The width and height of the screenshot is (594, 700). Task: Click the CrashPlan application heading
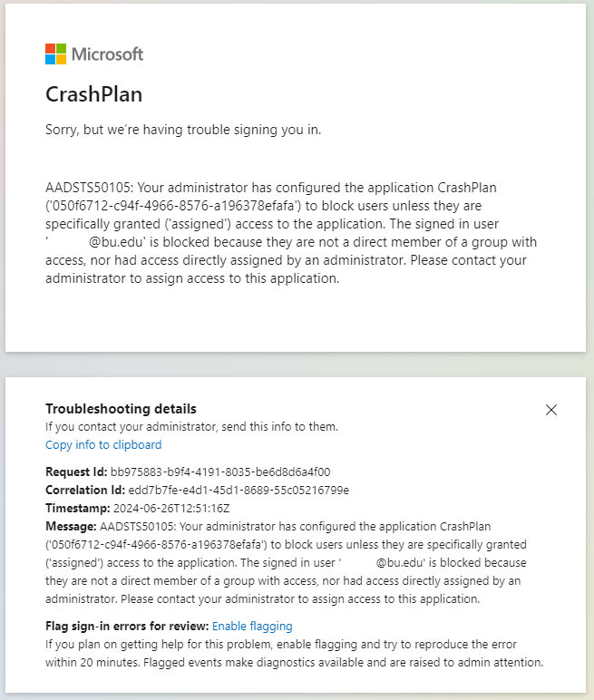click(93, 94)
